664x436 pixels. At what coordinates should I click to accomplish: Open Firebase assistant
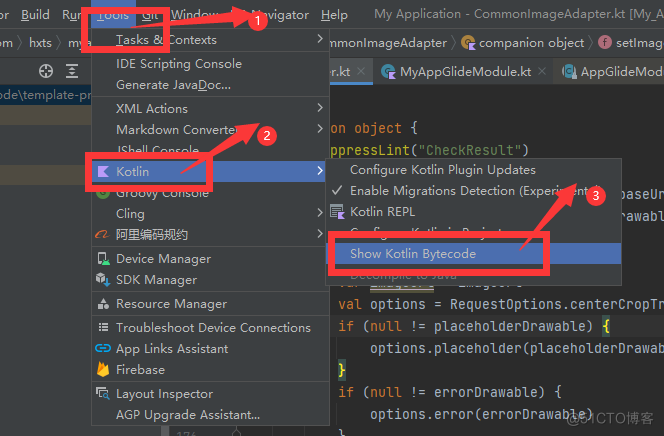coord(210,370)
